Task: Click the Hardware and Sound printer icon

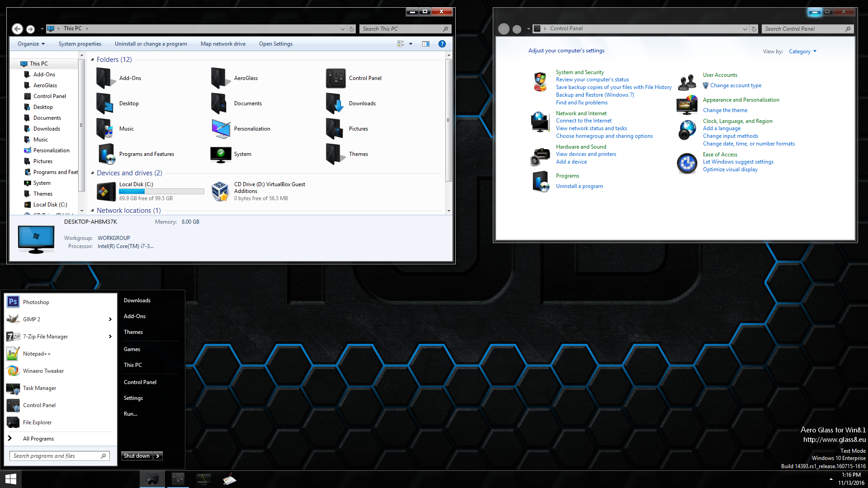Action: [x=540, y=157]
